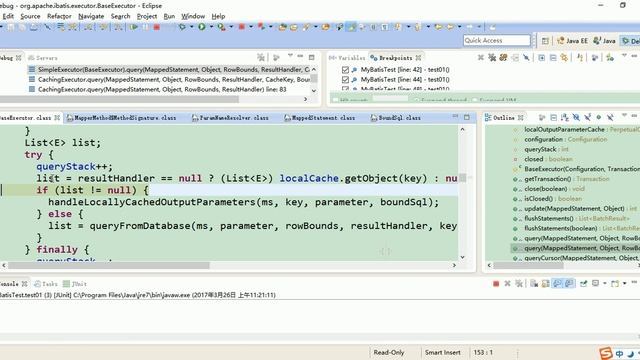Click the Read-Only status bar entry

[388, 352]
